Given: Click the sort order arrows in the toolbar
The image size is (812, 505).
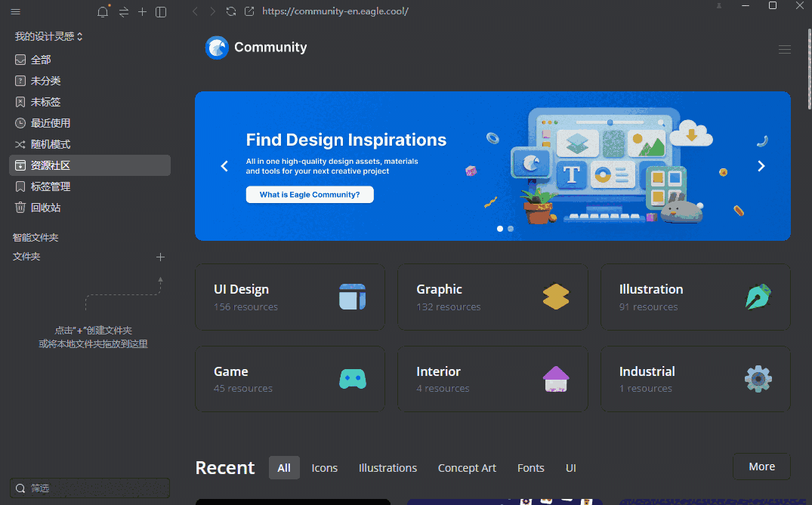Looking at the screenshot, I should pyautogui.click(x=123, y=12).
